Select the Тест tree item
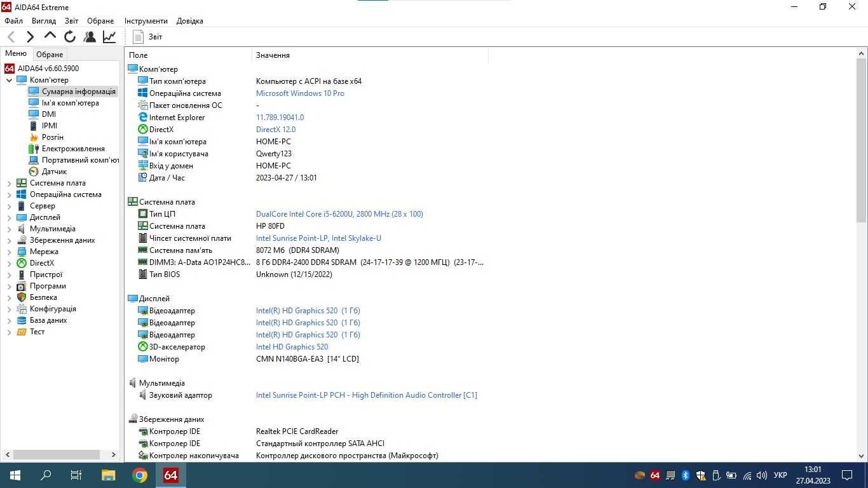The height and width of the screenshot is (488, 868). click(x=37, y=332)
